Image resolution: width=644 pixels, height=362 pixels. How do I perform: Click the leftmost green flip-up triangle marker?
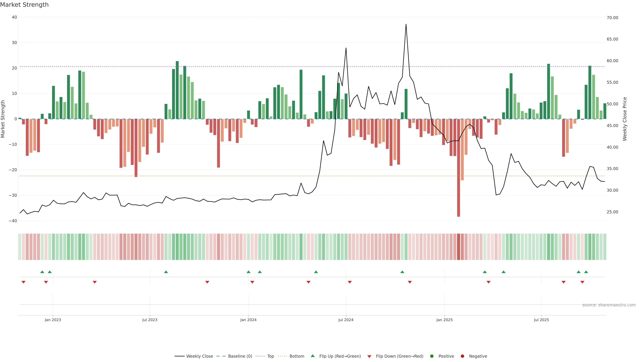(x=42, y=272)
